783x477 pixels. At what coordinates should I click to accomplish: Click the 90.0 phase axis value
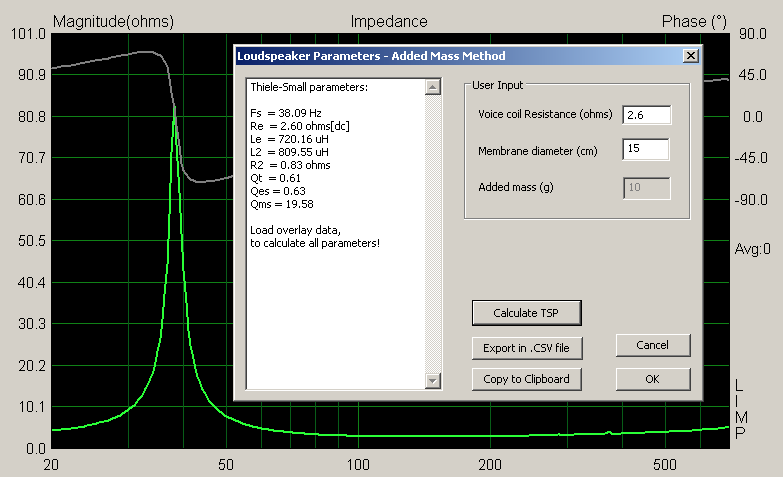pos(753,34)
